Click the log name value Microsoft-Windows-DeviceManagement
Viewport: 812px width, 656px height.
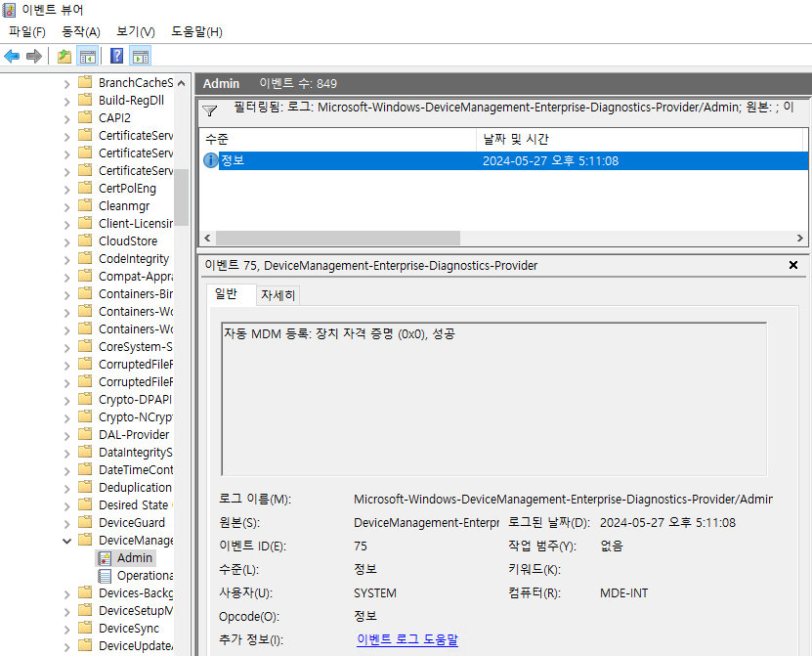point(563,500)
